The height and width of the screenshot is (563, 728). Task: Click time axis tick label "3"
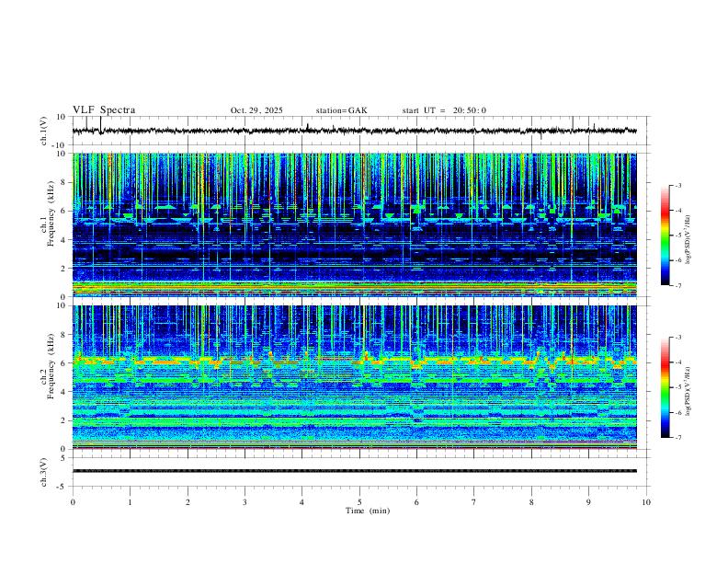(x=245, y=502)
